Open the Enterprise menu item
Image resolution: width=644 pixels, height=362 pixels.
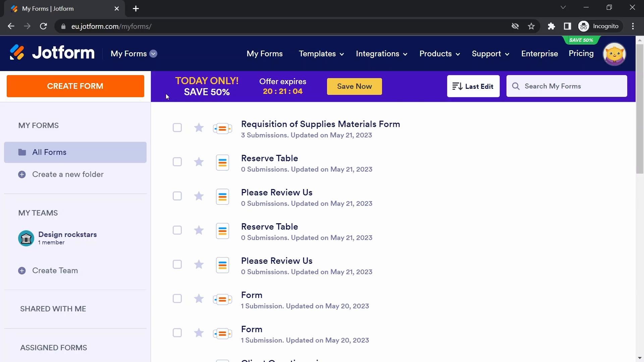539,54
